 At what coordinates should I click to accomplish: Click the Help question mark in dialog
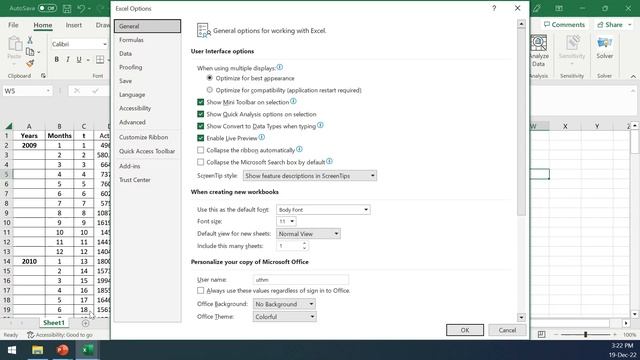click(x=494, y=8)
